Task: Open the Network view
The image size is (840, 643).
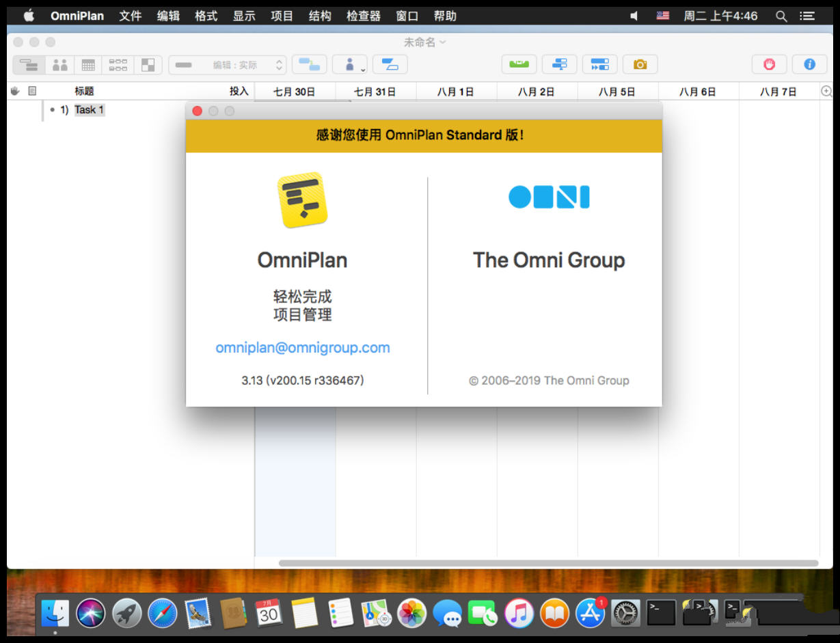Action: coord(118,65)
